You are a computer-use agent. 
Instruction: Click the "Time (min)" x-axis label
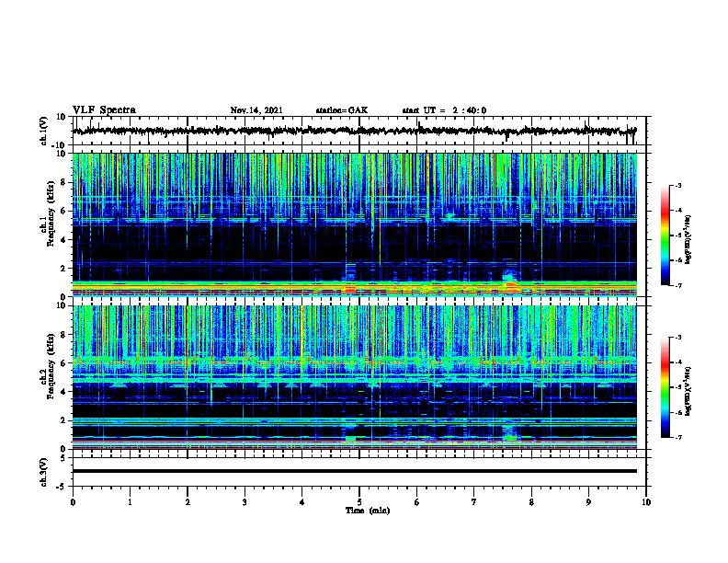pos(368,511)
